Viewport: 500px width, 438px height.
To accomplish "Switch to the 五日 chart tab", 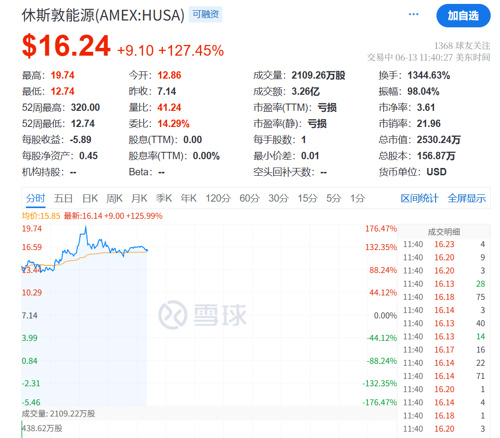I will pyautogui.click(x=63, y=198).
